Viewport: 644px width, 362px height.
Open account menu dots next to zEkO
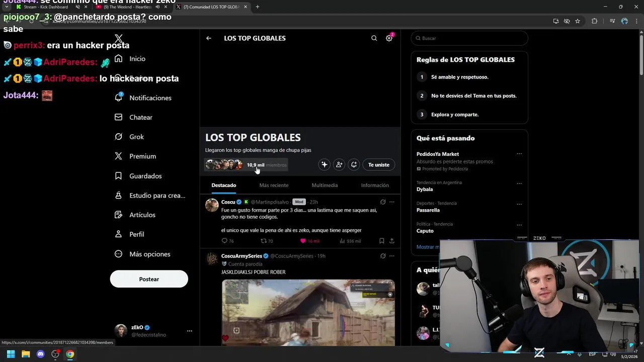coord(190,331)
